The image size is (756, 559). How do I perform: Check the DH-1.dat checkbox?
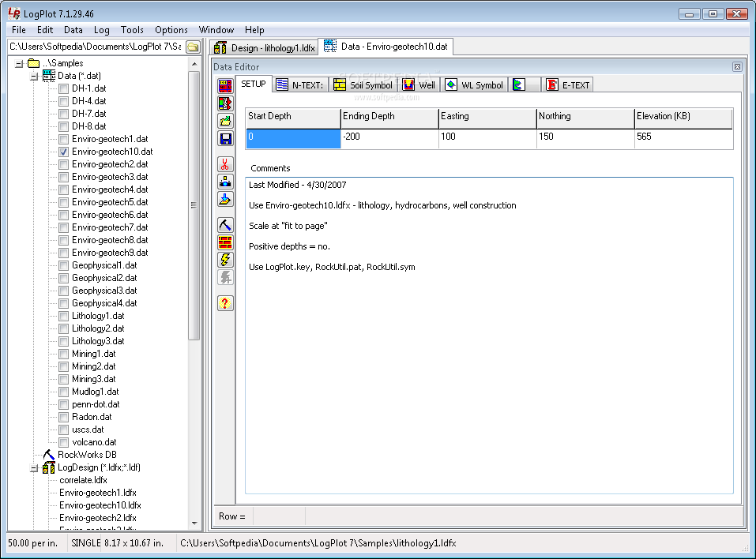tap(64, 88)
